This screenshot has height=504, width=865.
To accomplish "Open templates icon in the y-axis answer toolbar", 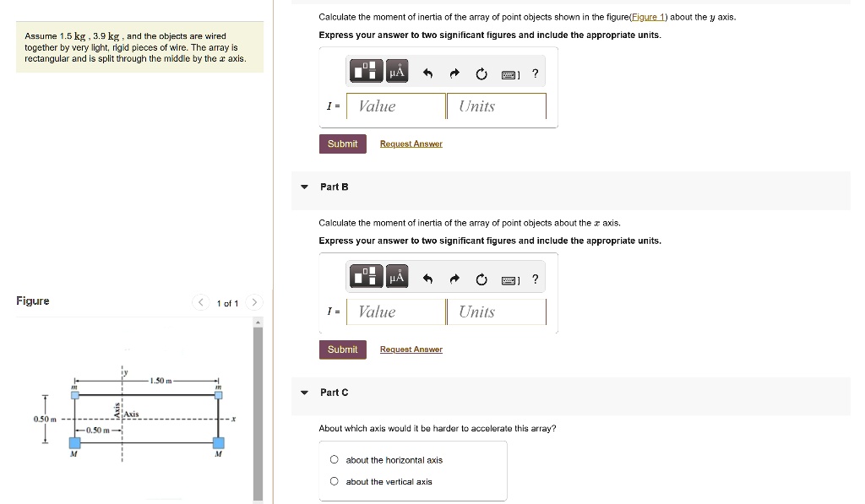I will [x=367, y=73].
